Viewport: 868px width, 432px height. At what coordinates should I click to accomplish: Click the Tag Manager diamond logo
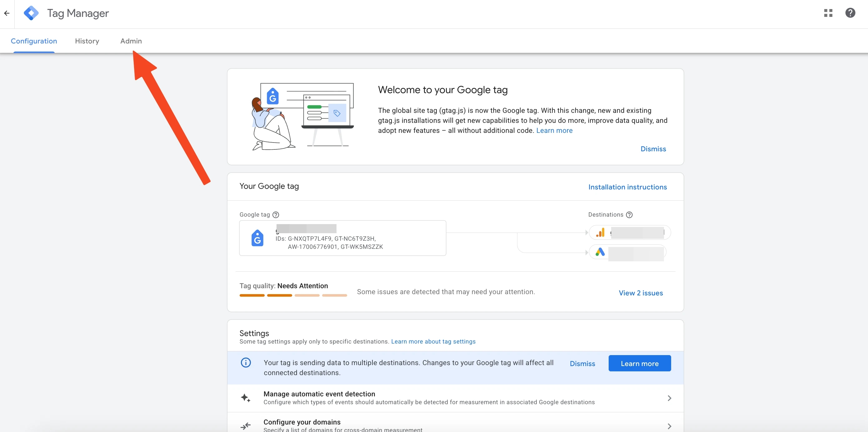coord(31,13)
